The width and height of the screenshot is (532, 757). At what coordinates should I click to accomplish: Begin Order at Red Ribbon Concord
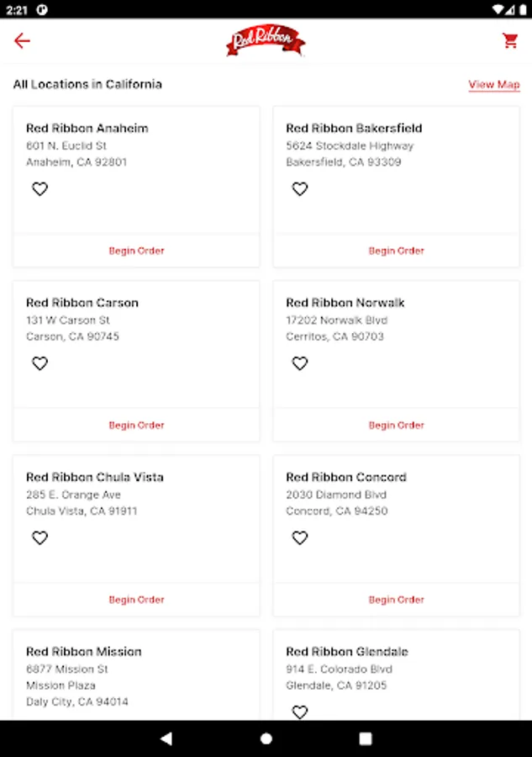click(x=397, y=600)
